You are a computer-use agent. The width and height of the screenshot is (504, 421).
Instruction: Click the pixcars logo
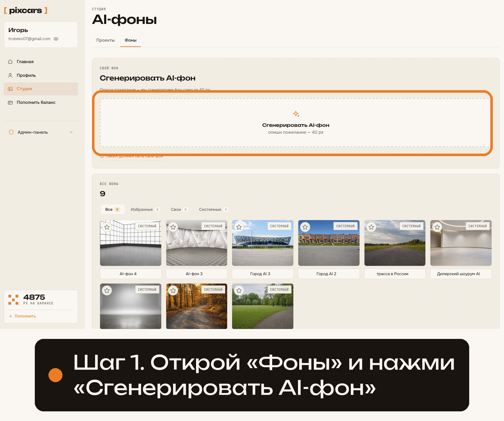[x=25, y=10]
